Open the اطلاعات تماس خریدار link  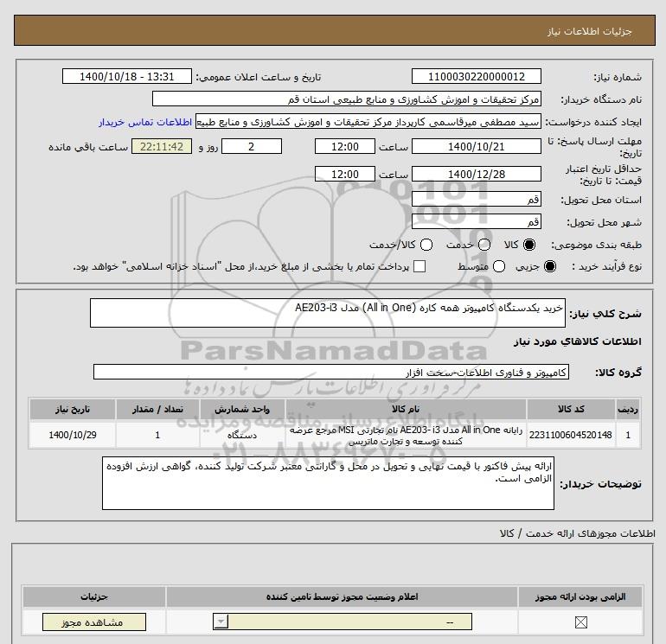[x=145, y=122]
